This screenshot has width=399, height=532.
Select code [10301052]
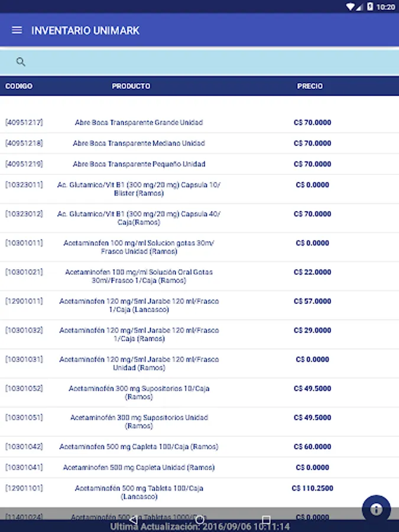[x=24, y=388]
